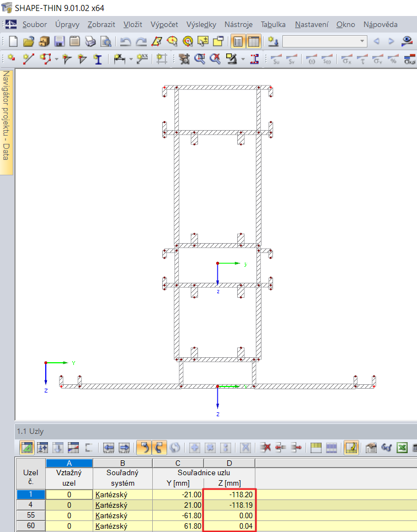The image size is (417, 532).
Task: Click column A header in table
Action: [69, 463]
